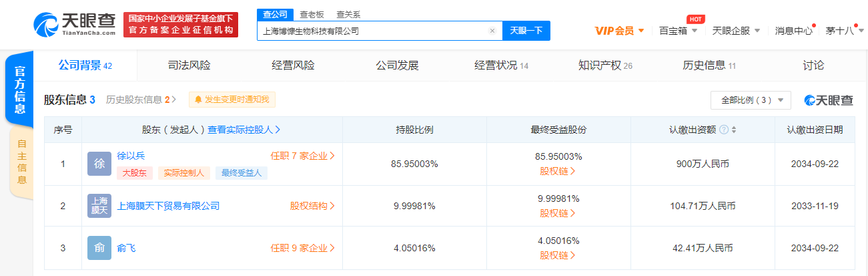Click the 持股比例 column header
Image resolution: width=868 pixels, height=276 pixels.
[414, 130]
